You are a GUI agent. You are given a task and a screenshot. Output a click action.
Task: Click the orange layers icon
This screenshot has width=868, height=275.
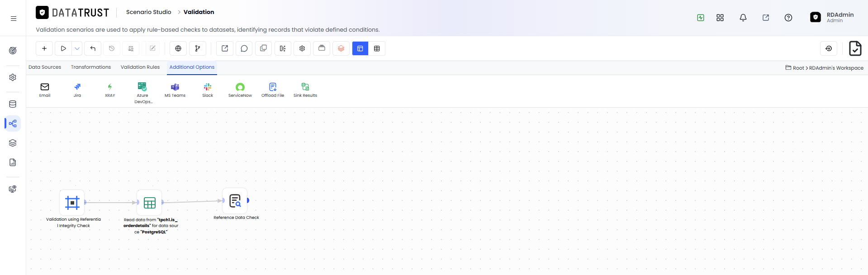click(341, 48)
